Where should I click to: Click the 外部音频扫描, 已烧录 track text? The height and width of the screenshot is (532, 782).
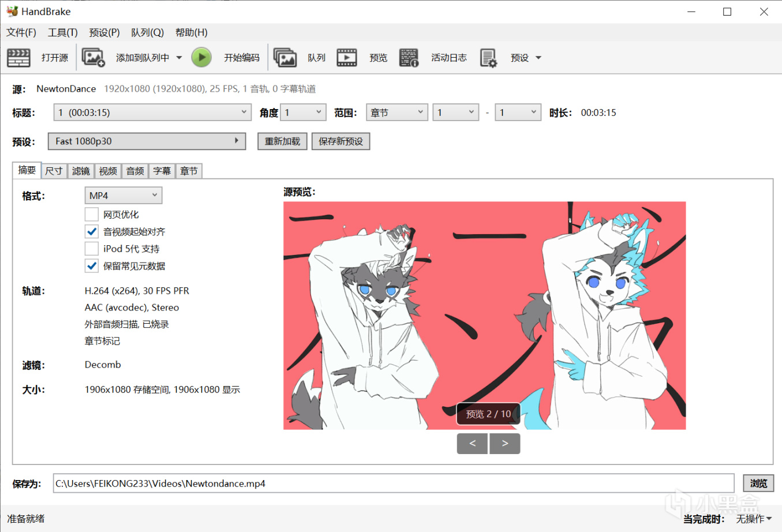[127, 324]
